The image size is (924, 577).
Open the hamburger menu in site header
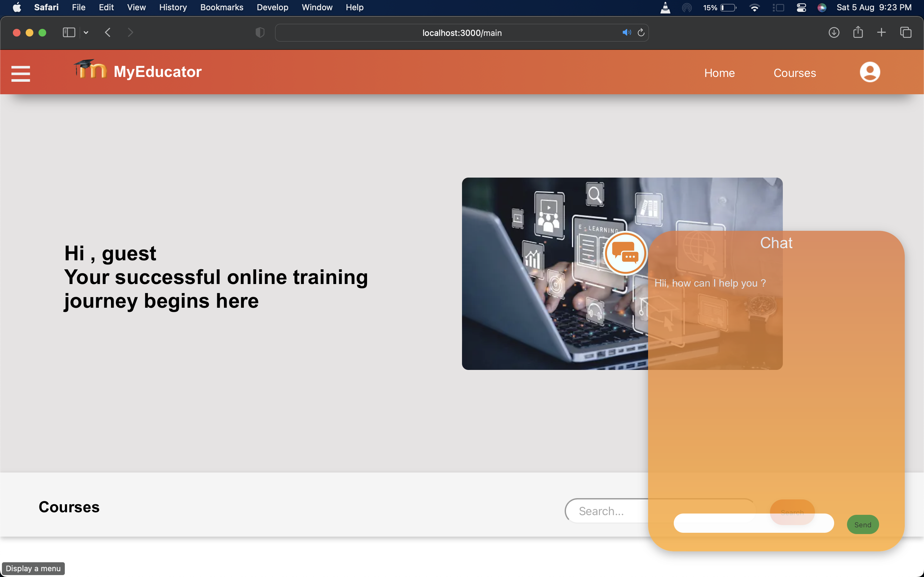(x=21, y=73)
